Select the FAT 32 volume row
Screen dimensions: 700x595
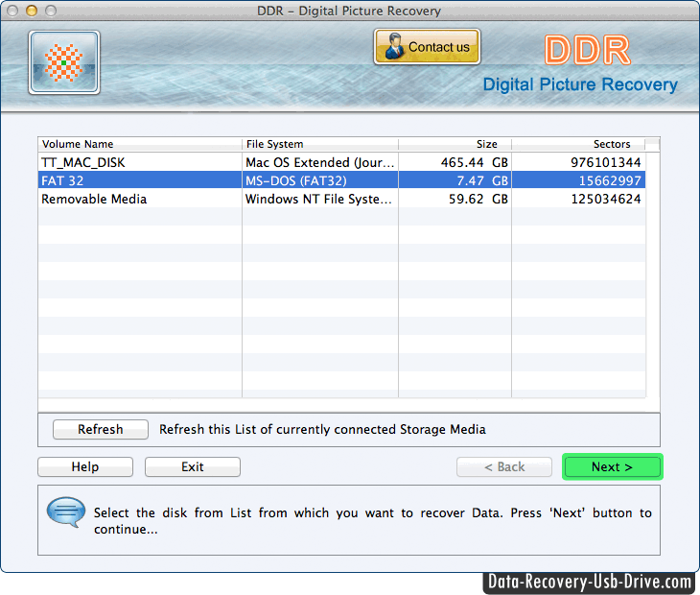(x=342, y=180)
